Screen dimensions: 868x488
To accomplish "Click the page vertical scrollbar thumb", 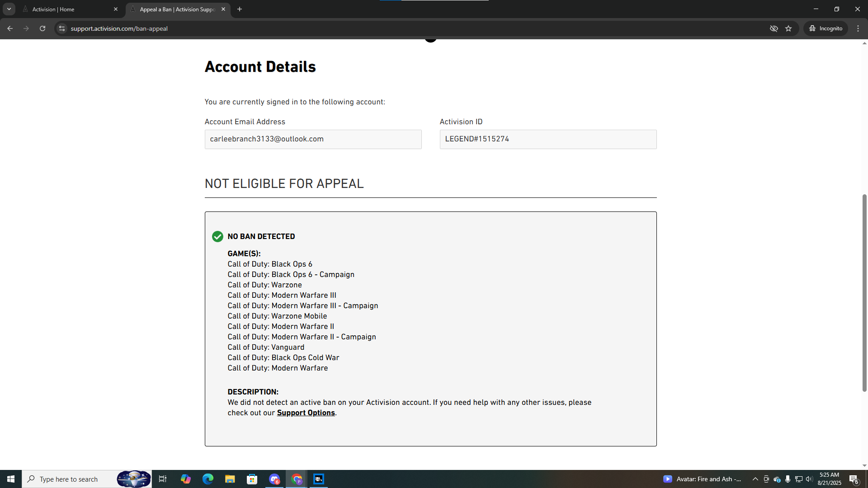I will coord(864,293).
